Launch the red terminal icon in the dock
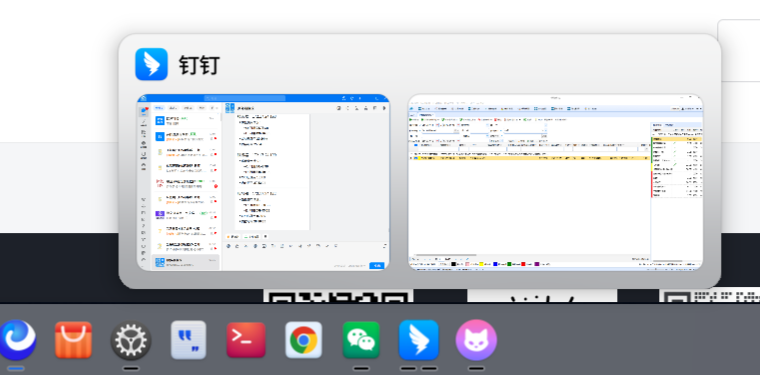The height and width of the screenshot is (375, 760). point(246,340)
